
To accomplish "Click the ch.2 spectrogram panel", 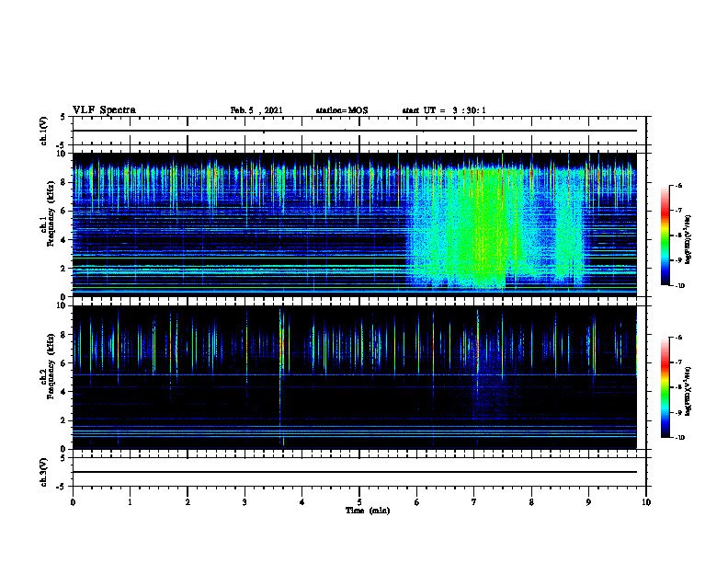I will coord(355,377).
